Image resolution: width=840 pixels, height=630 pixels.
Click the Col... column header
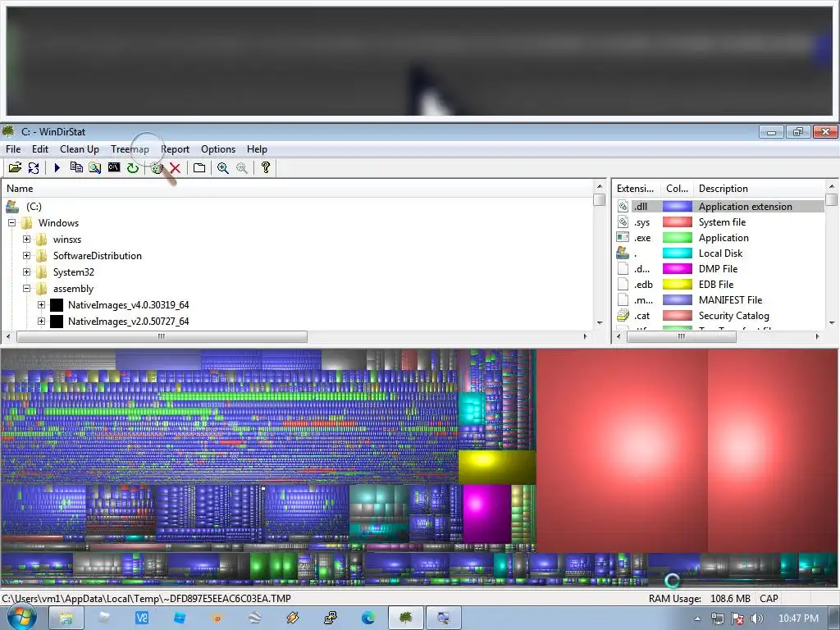pyautogui.click(x=677, y=189)
